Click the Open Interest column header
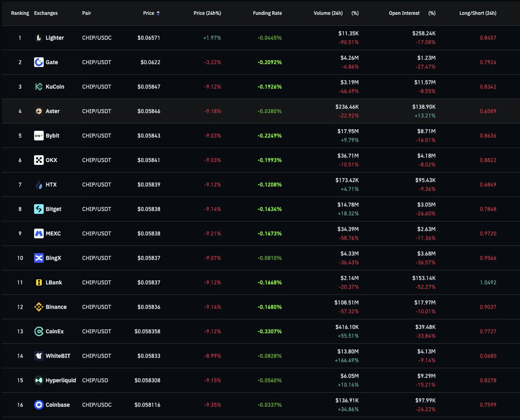The image size is (520, 420). (404, 13)
